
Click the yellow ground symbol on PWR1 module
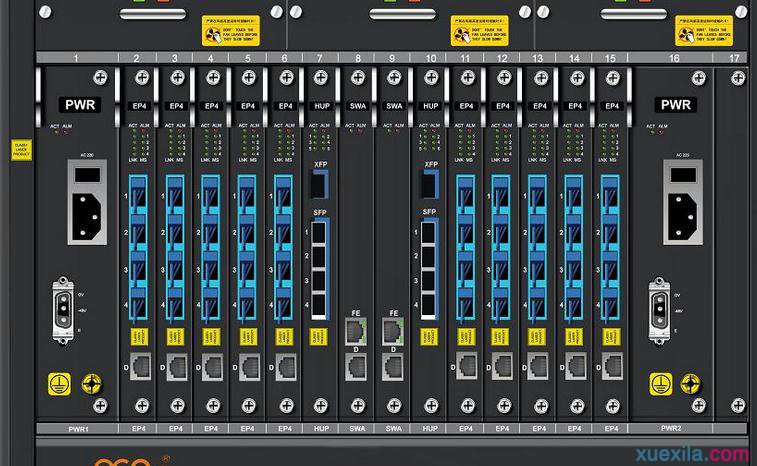coord(61,381)
